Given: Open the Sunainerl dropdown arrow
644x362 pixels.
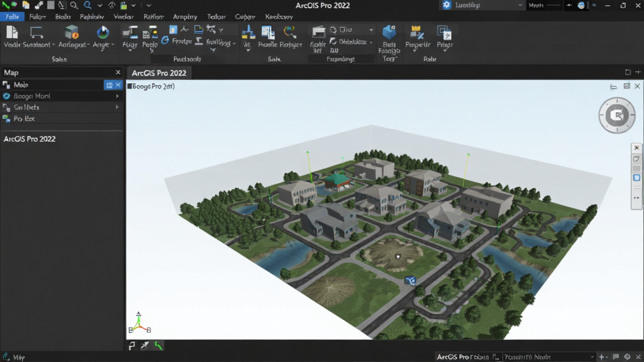Looking at the screenshot, I should tap(53, 45).
